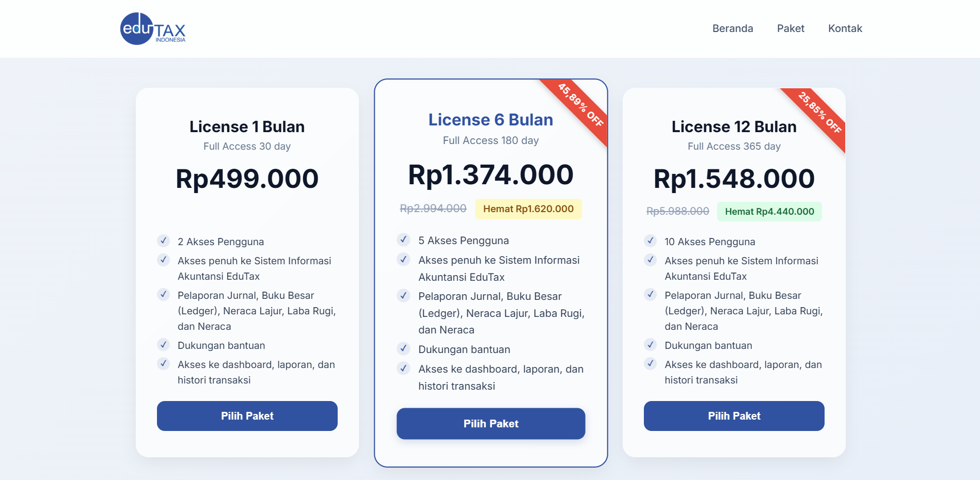Screen dimensions: 980x480
Task: Click the 25,85% OFF ribbon badge
Action: click(820, 113)
